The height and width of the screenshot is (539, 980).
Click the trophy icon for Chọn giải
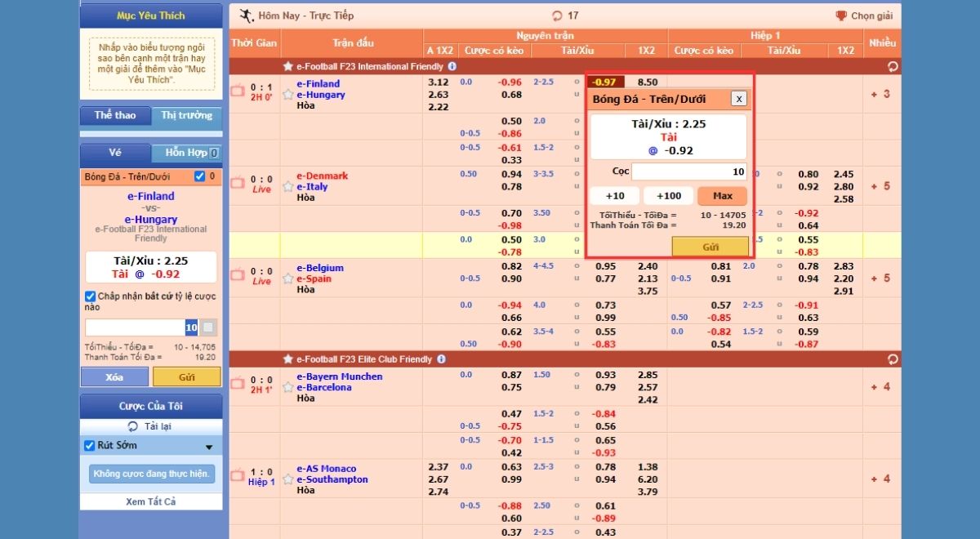coord(840,16)
